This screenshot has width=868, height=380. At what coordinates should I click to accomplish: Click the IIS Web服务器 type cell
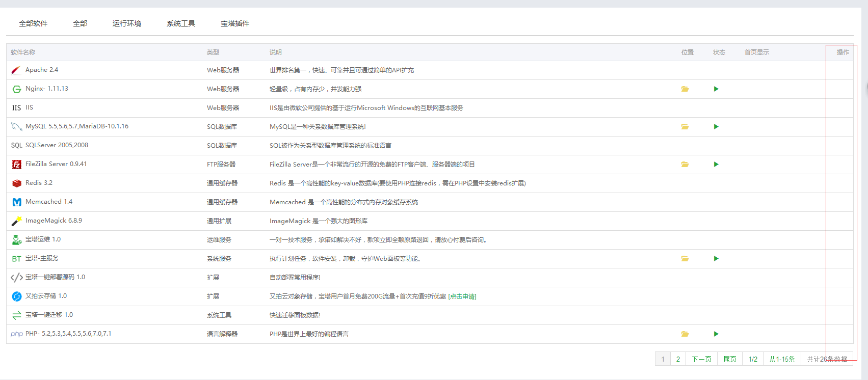pyautogui.click(x=223, y=108)
